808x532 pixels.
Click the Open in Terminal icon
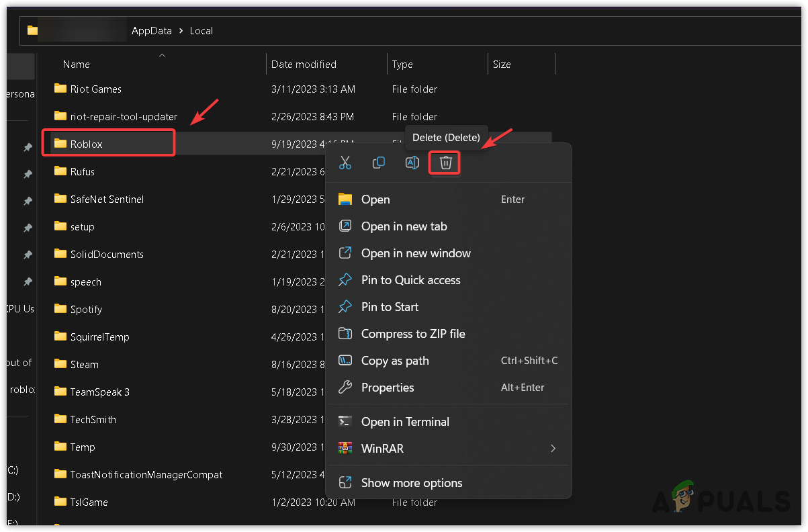[x=345, y=422]
